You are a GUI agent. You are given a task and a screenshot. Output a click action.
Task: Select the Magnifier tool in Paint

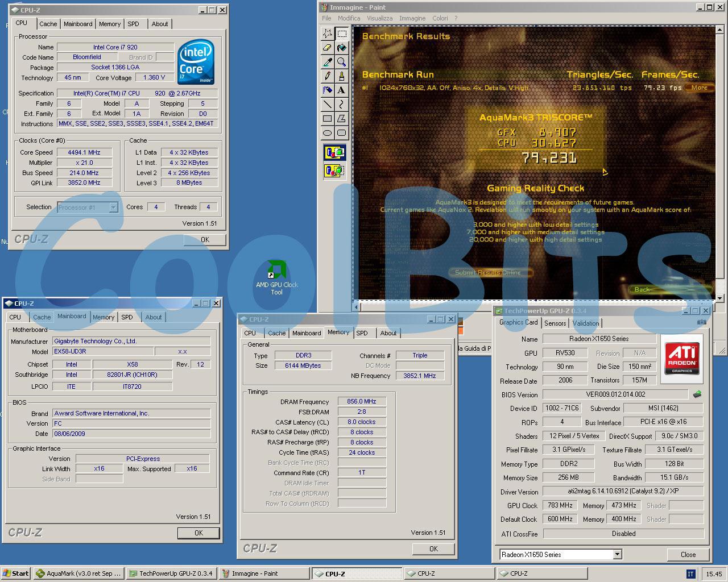click(341, 62)
